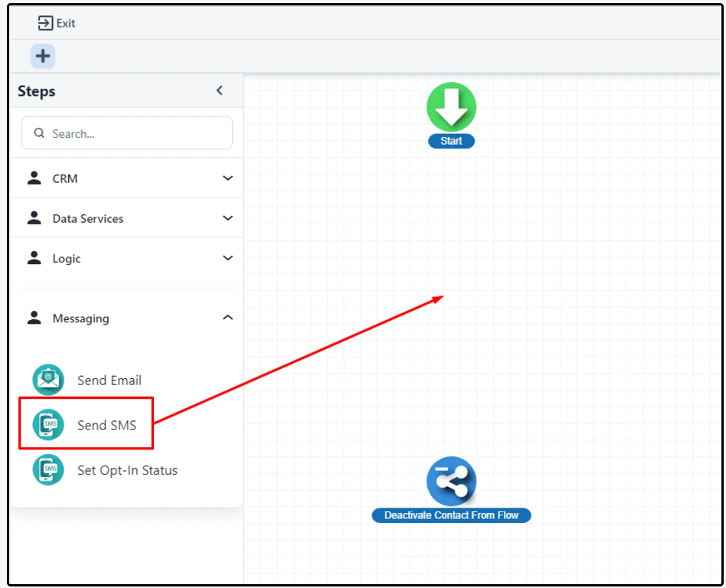726x588 pixels.
Task: Select the Send Email envelope icon
Action: [x=48, y=380]
